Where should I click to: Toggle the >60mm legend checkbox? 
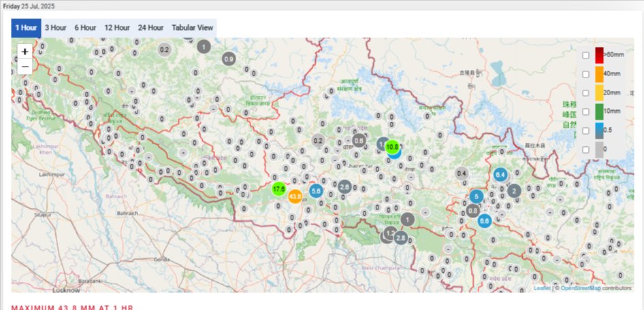(x=585, y=55)
